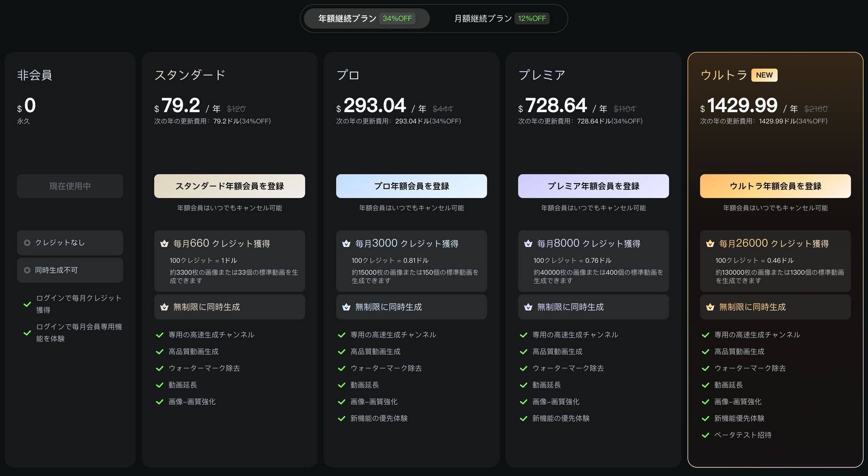The image size is (868, 476).
Task: Subscribe via ウルトラ年額会員を登録 button
Action: point(775,186)
